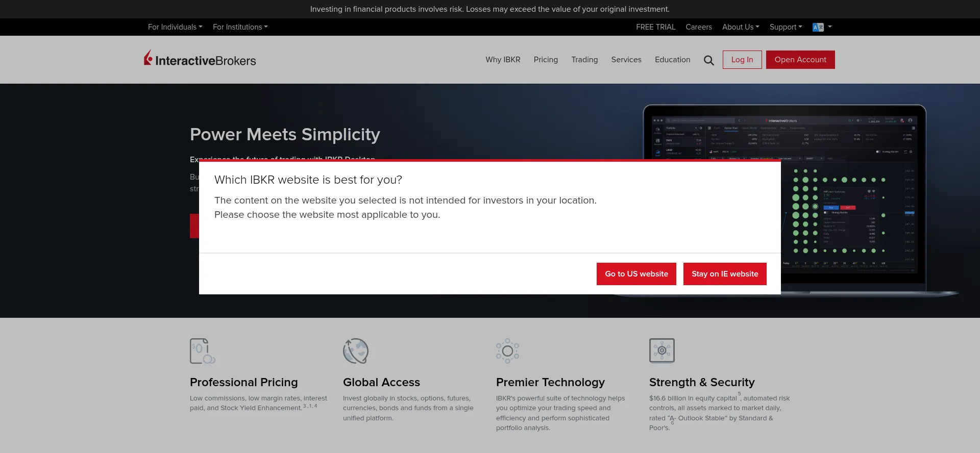Viewport: 980px width, 453px height.
Task: Click the Professional Pricing icon
Action: [203, 351]
